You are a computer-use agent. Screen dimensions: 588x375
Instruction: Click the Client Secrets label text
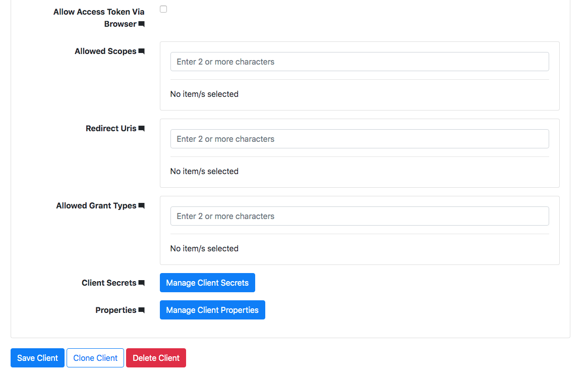click(x=108, y=283)
